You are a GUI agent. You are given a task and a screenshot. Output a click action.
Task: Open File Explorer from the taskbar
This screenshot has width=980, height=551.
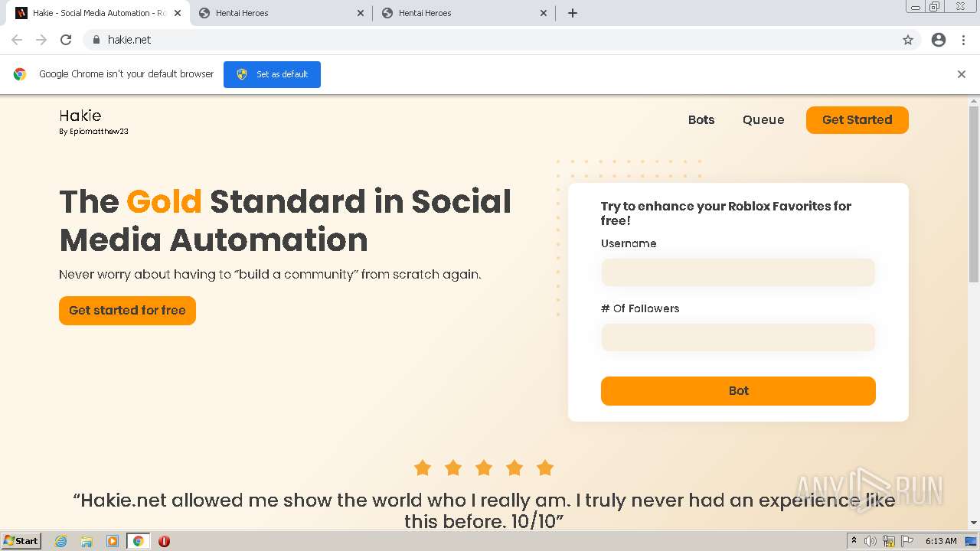click(x=87, y=541)
